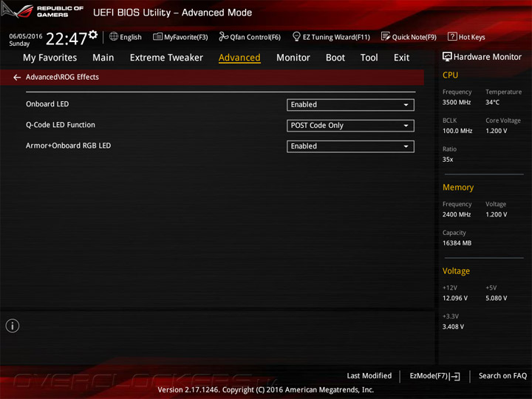Click the Quick Note notepad icon
This screenshot has height=399, width=532.
[386, 36]
